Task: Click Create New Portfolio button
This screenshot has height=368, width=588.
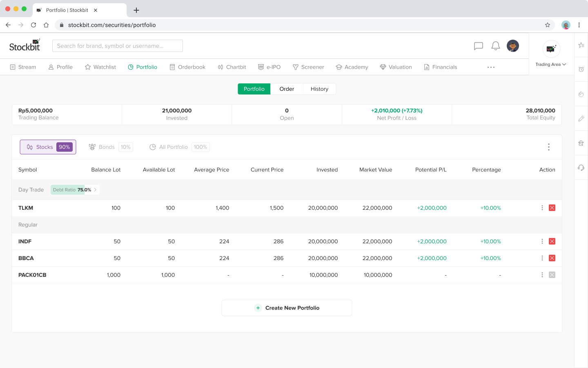Action: click(x=287, y=308)
